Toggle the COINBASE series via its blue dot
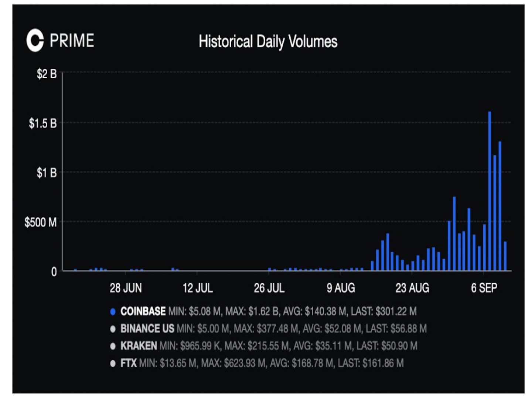The height and width of the screenshot is (399, 532). click(113, 312)
